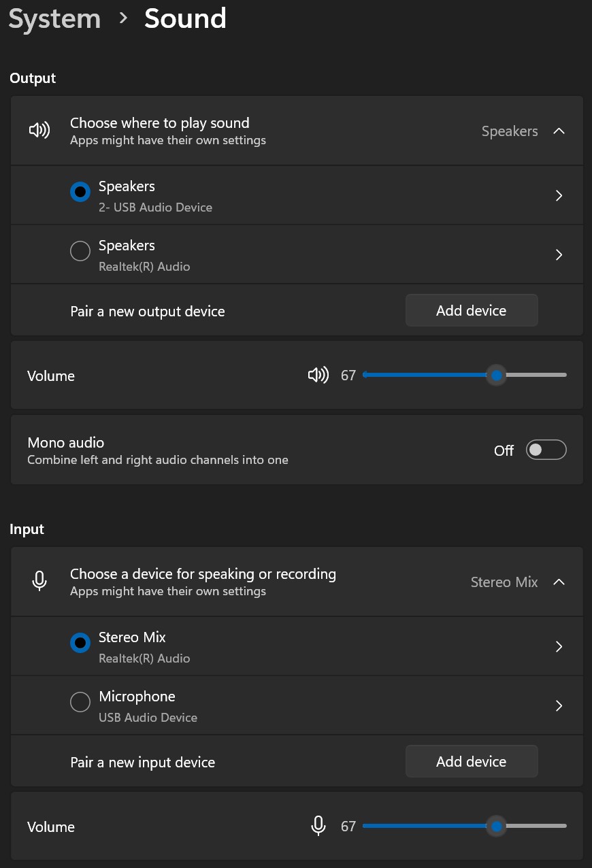This screenshot has width=592, height=868.
Task: Open properties arrow for Microphone USB Audio Device
Action: point(559,705)
